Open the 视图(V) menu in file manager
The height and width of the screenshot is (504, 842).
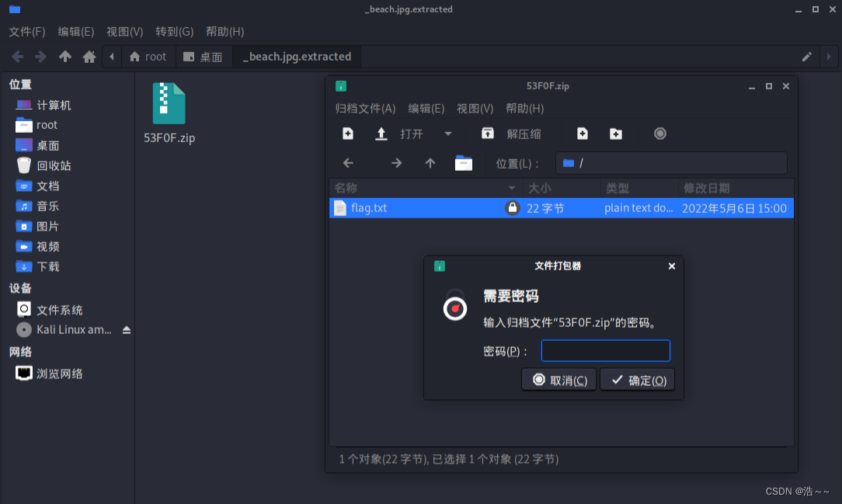click(x=124, y=32)
